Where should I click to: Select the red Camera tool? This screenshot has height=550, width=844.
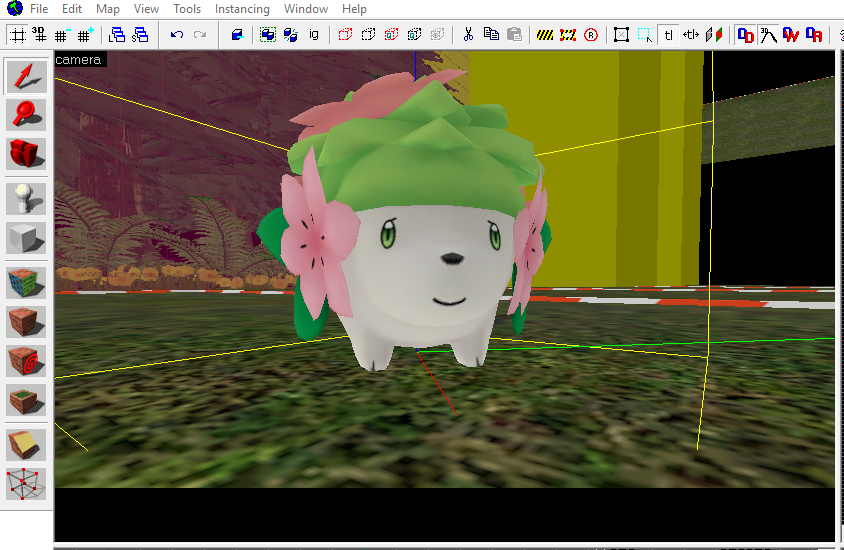[x=26, y=153]
